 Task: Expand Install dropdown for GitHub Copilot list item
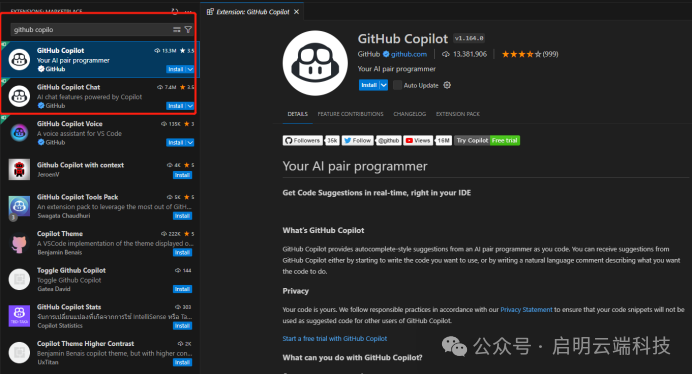[x=190, y=69]
